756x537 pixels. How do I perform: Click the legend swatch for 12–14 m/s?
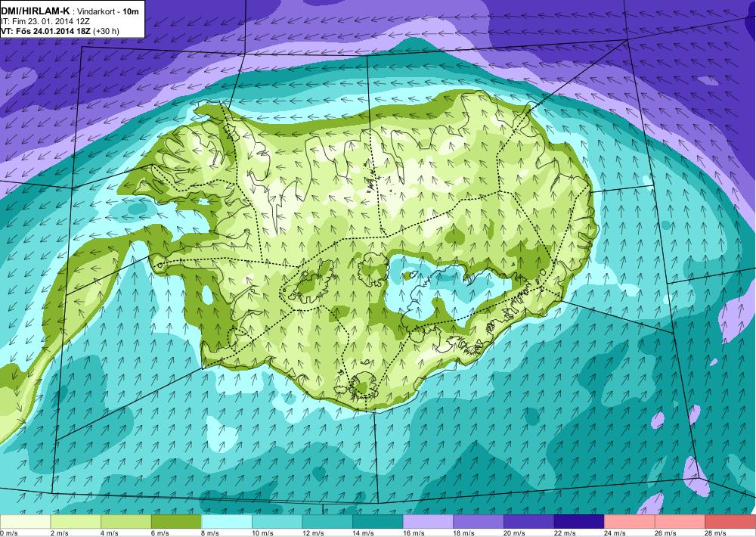pyautogui.click(x=327, y=522)
